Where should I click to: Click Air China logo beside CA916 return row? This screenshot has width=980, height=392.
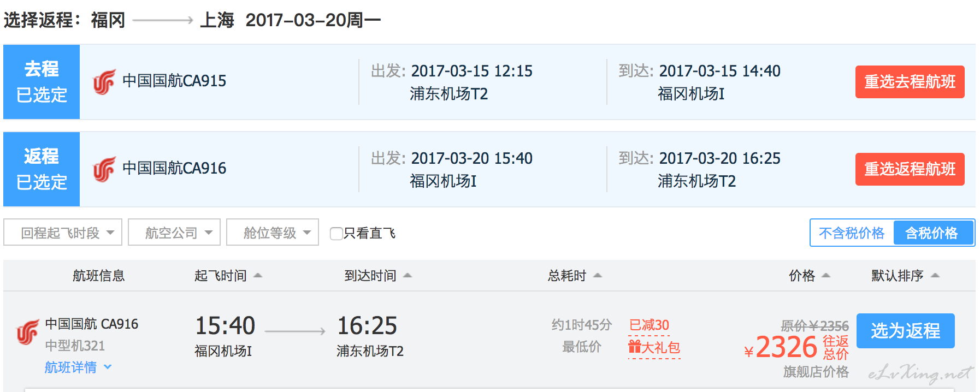click(104, 169)
